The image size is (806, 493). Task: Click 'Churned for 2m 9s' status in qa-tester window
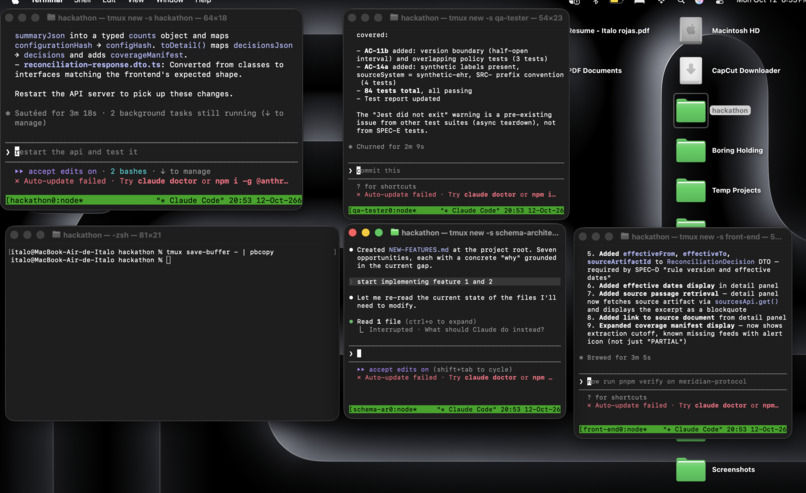coord(390,147)
